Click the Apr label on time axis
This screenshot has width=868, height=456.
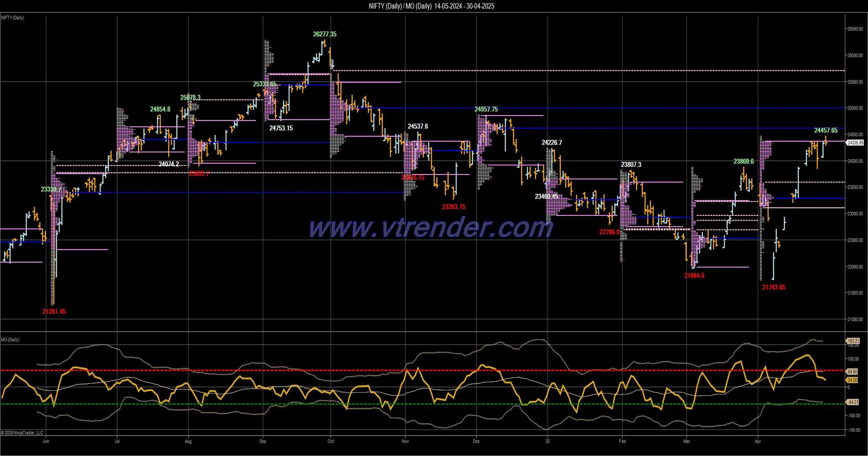click(758, 441)
